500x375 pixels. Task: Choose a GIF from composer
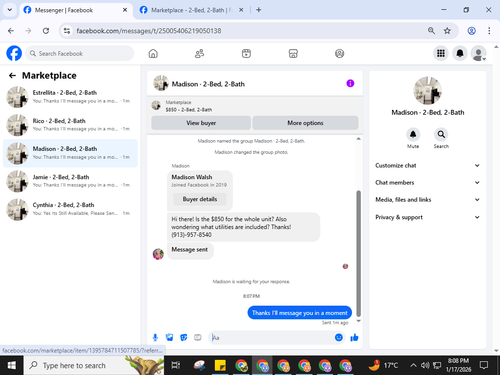(198, 338)
